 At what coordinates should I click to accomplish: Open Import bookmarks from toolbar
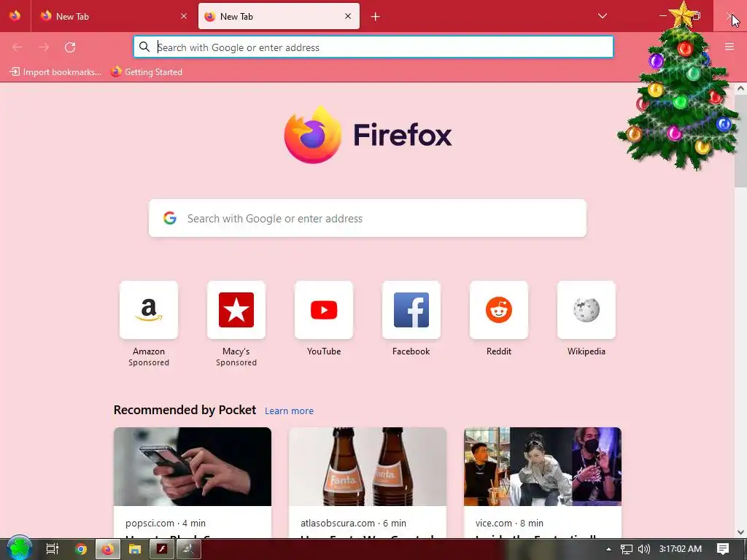[x=55, y=72]
